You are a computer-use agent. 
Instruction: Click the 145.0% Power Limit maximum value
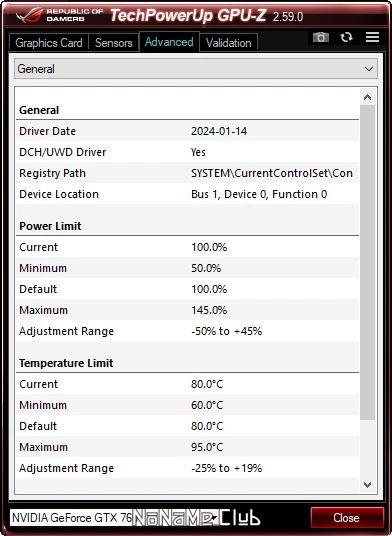(209, 310)
